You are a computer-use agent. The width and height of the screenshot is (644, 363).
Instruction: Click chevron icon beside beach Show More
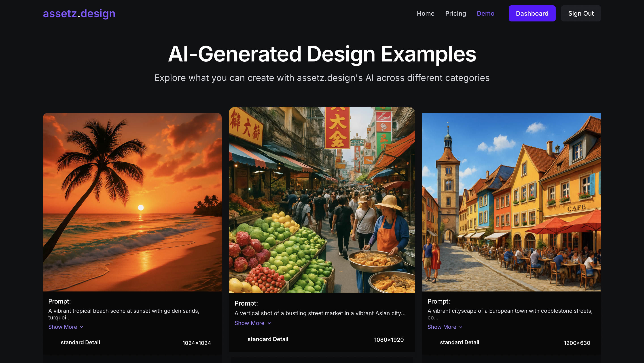click(82, 327)
